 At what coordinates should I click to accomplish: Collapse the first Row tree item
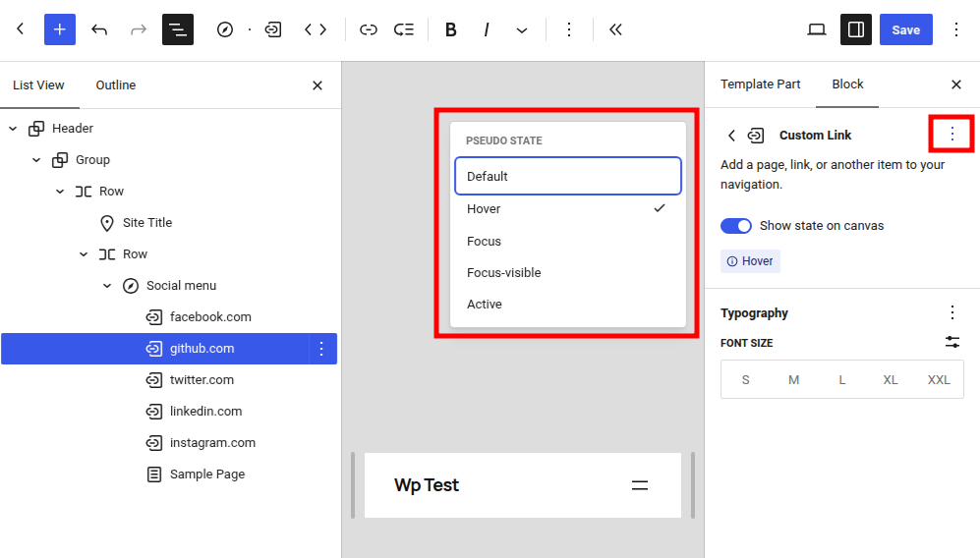(x=60, y=192)
